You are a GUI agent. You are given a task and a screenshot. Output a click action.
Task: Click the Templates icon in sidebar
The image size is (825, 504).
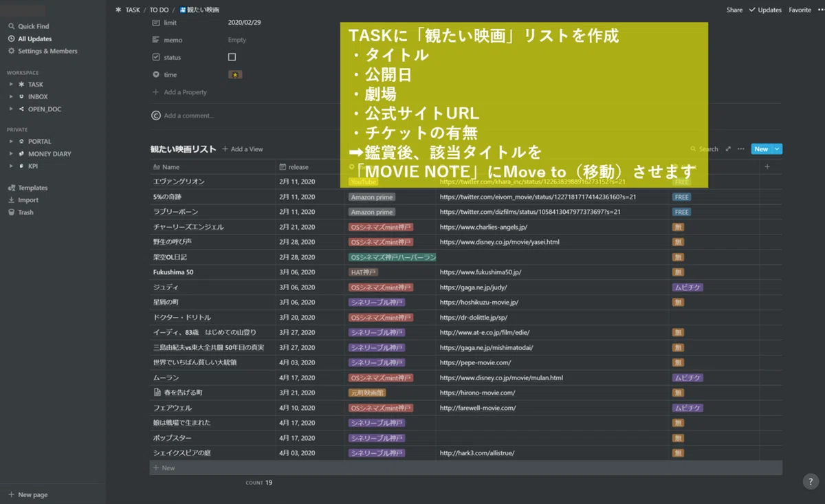pos(12,188)
